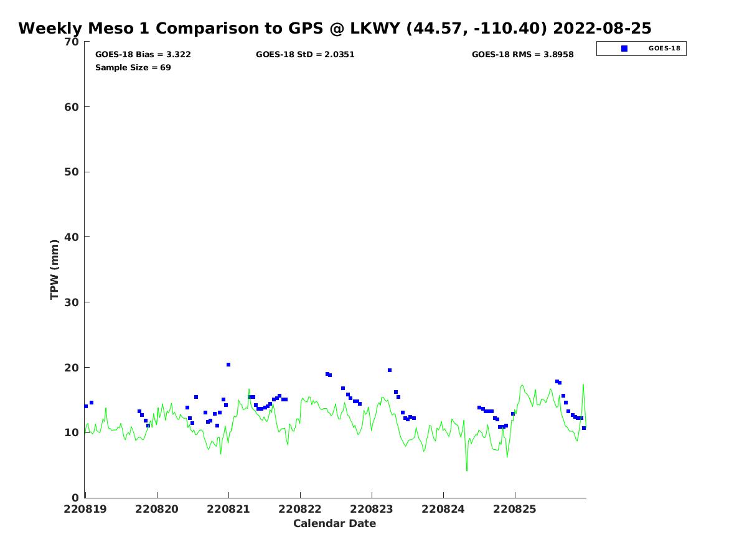Click the 220821 x-axis tick label
The image size is (747, 560).
click(228, 509)
